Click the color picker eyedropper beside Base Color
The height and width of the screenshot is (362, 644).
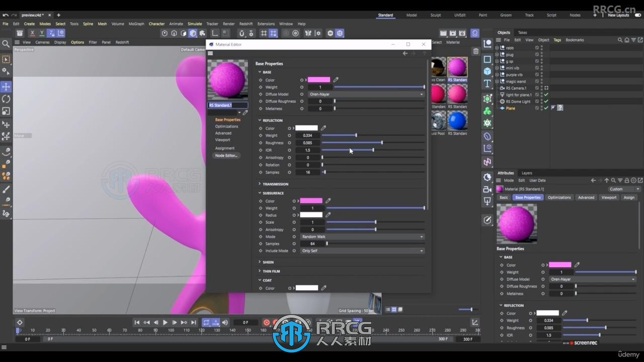336,79
